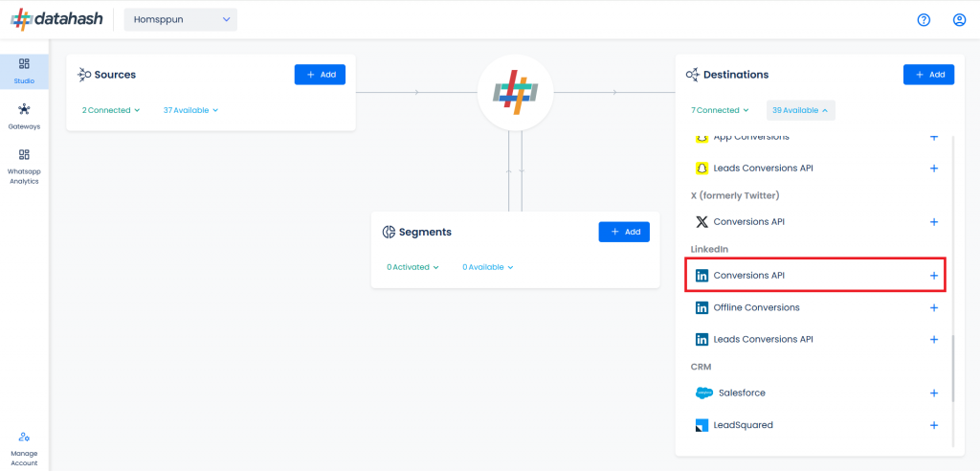Screen dimensions: 980x472
Task: Open Studio in the sidebar
Action: (x=24, y=72)
